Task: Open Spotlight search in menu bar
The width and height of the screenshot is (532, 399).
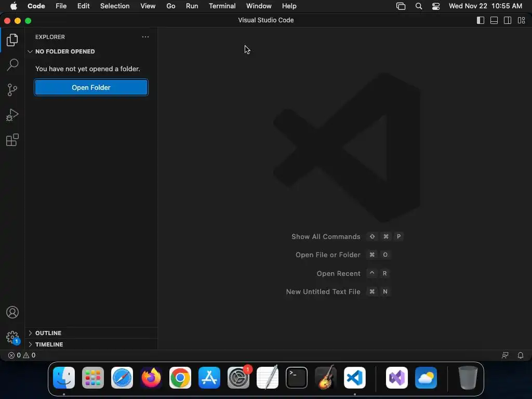Action: click(x=419, y=6)
